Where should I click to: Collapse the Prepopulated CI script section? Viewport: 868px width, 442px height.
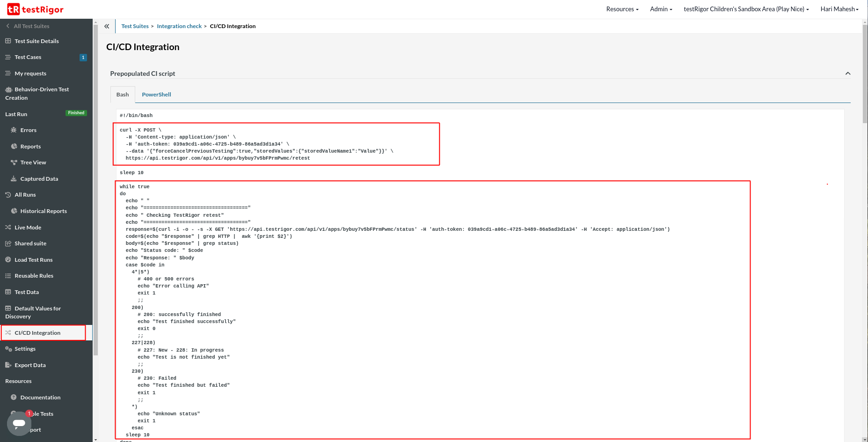847,74
